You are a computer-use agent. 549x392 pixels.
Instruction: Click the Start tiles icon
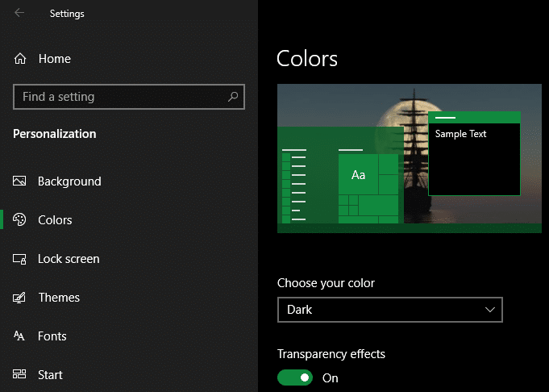(x=19, y=374)
